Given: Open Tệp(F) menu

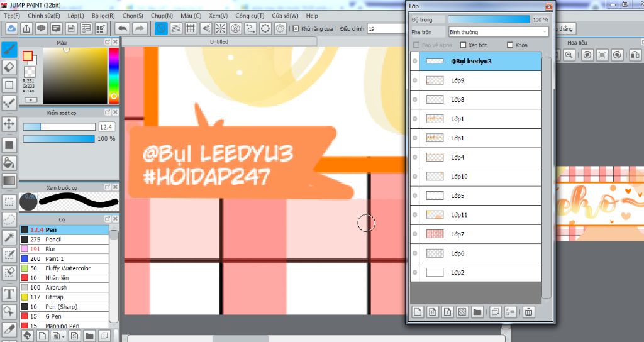Looking at the screenshot, I should (x=11, y=16).
